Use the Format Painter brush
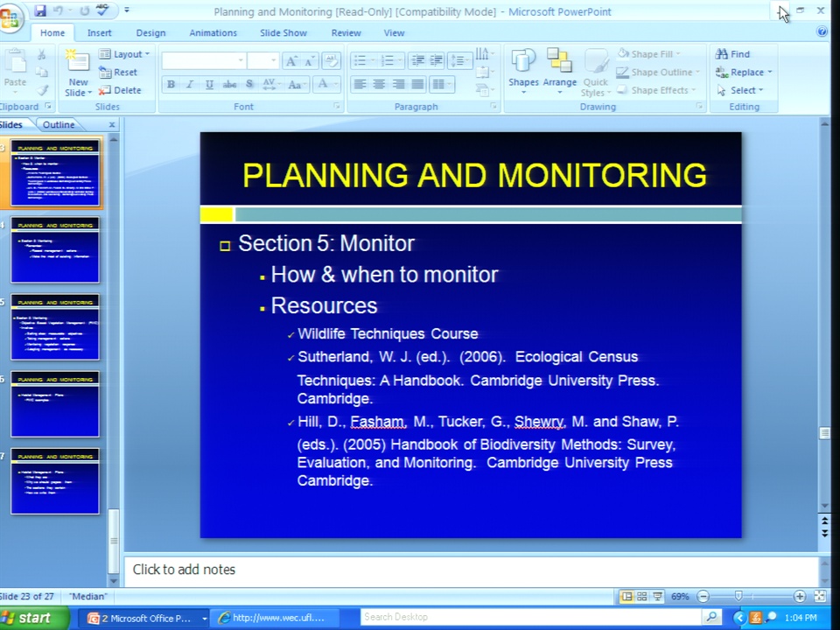840x630 pixels. 42,90
